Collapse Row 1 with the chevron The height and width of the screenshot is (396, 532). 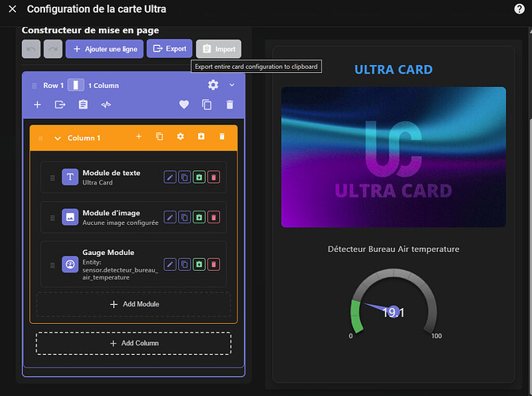point(232,85)
